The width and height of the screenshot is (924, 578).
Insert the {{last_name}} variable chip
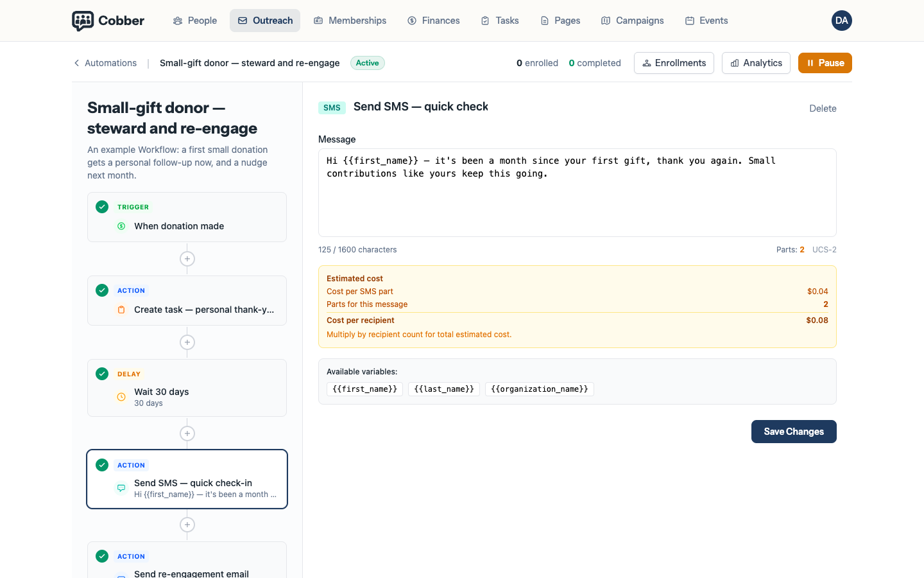click(444, 389)
